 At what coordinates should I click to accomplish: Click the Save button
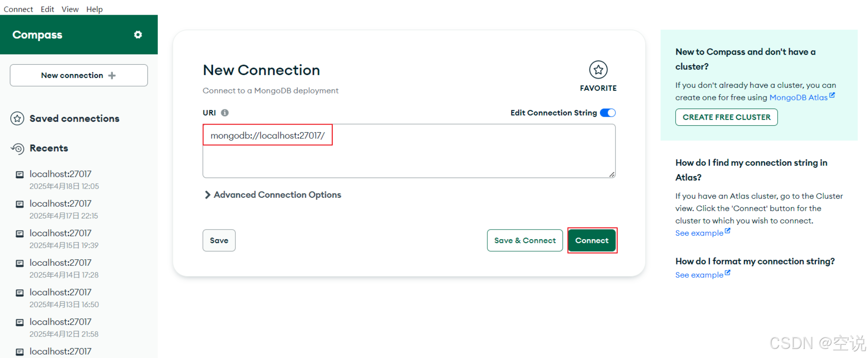(219, 240)
